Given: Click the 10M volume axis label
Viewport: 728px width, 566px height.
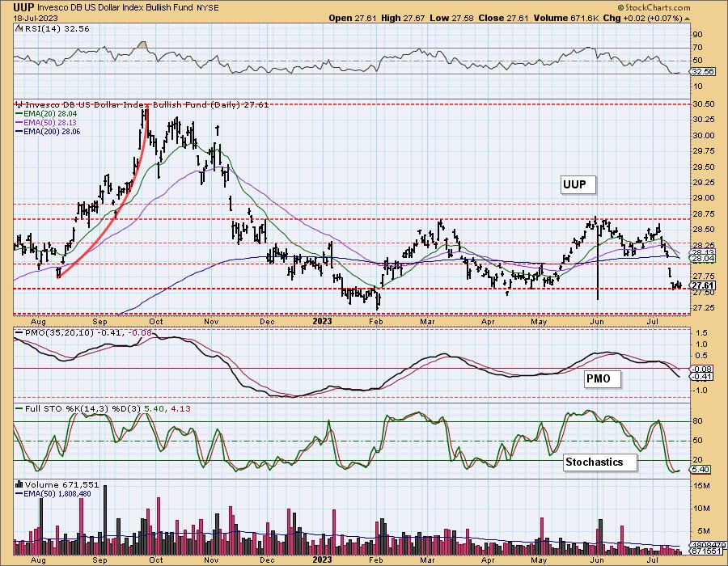Looking at the screenshot, I should 702,509.
